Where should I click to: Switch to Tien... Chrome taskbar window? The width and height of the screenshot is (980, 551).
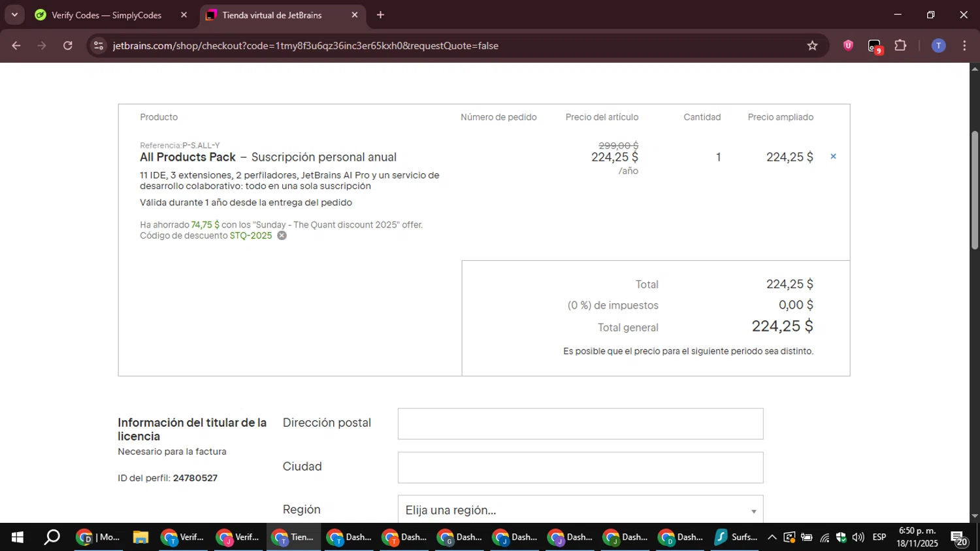293,537
